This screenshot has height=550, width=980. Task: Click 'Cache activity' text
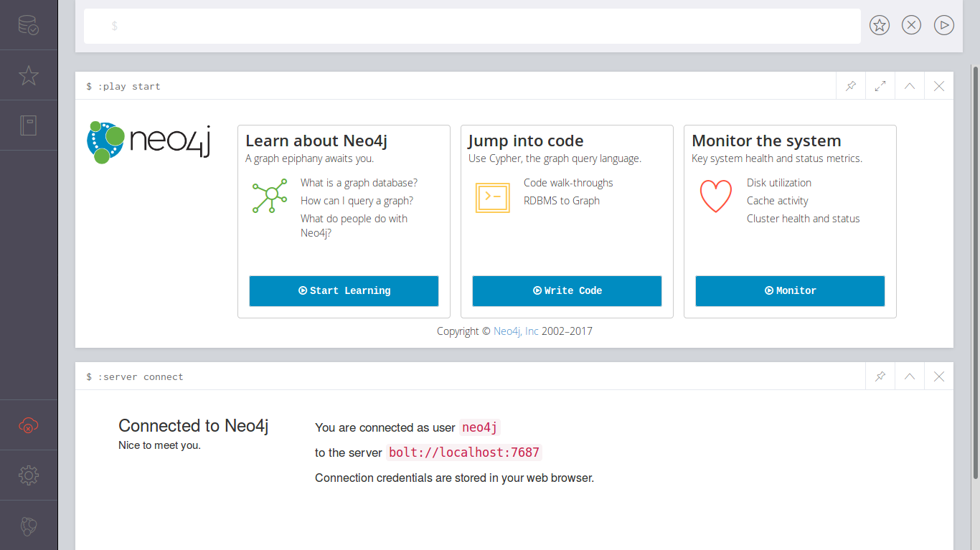pyautogui.click(x=778, y=201)
